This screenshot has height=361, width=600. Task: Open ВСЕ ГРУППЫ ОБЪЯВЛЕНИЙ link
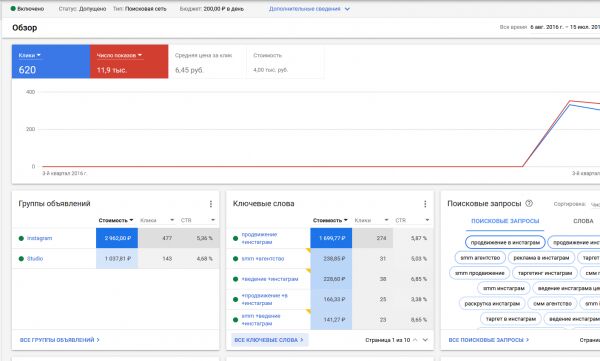pyautogui.click(x=59, y=340)
